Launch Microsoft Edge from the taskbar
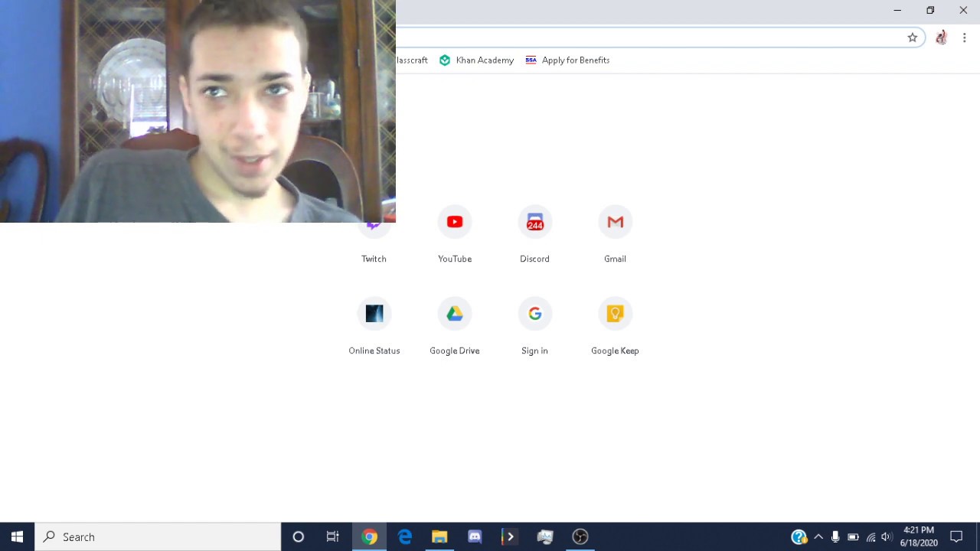This screenshot has height=551, width=980. 405,536
